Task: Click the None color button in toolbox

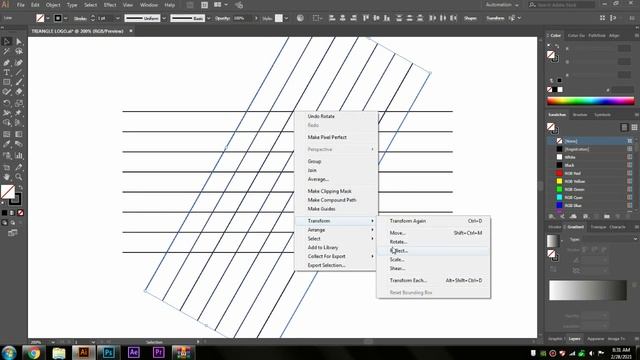Action: 20,213
